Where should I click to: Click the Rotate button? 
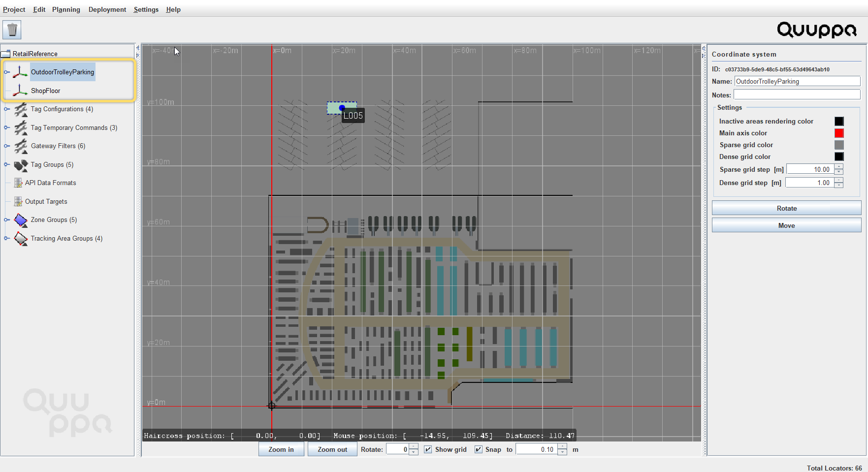pyautogui.click(x=786, y=208)
